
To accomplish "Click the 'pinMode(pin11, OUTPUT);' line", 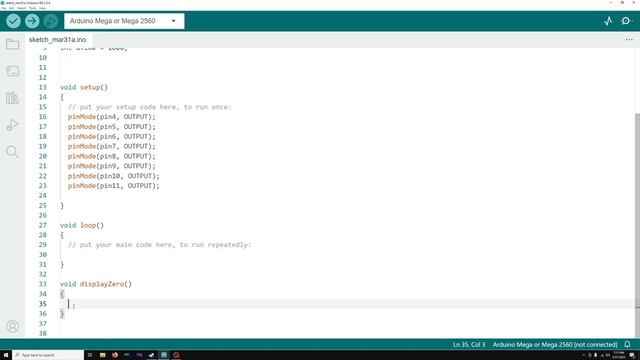I will [113, 186].
